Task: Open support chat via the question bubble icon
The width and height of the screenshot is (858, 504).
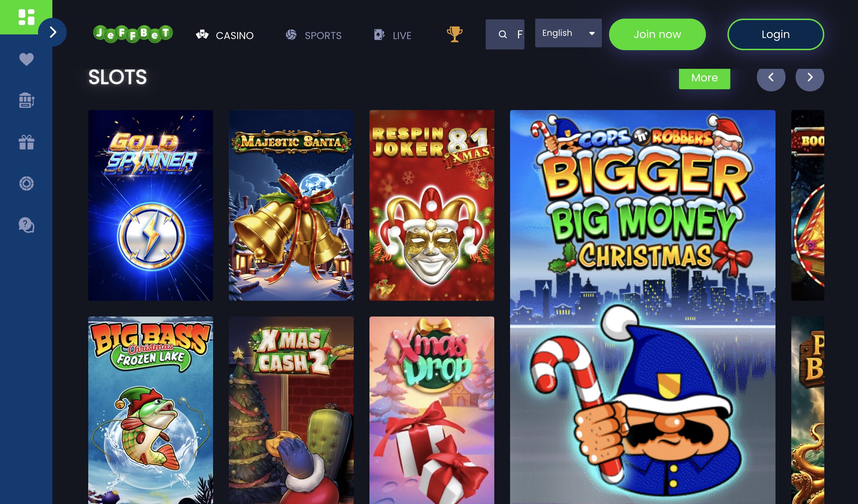Action: click(x=26, y=225)
